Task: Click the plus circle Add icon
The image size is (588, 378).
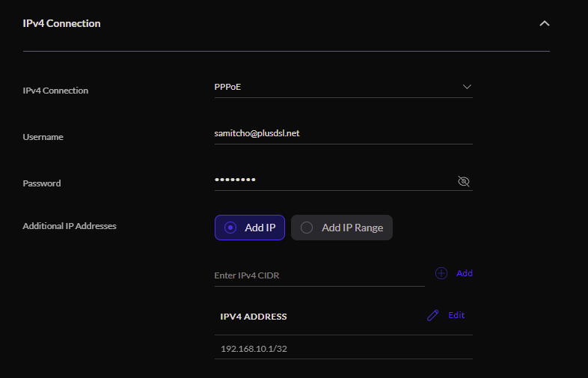Action: (441, 273)
